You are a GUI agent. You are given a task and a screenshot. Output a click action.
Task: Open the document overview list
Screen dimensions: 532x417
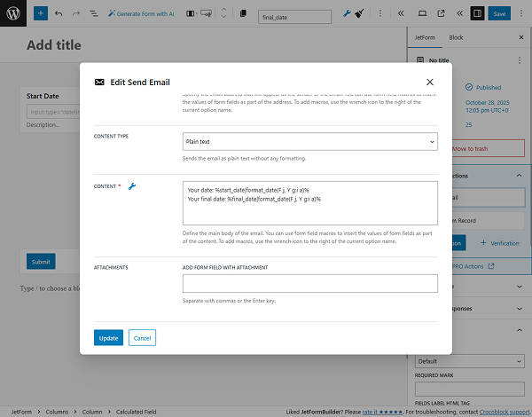[94, 13]
